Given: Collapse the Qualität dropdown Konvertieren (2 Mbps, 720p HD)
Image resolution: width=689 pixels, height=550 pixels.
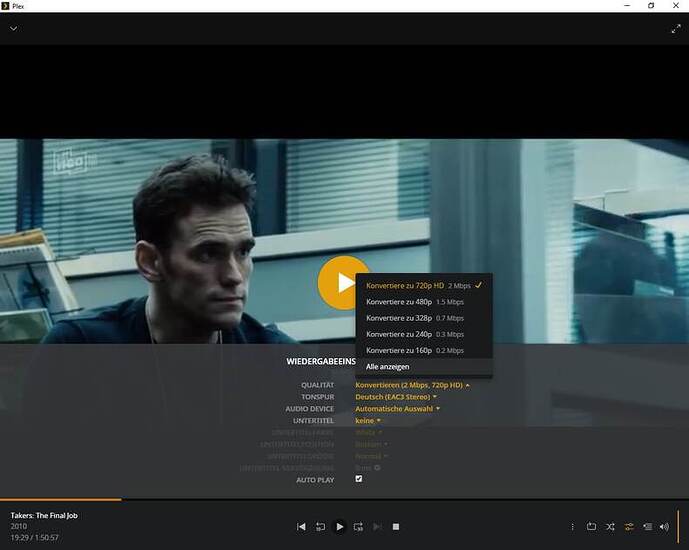Looking at the screenshot, I should 412,385.
